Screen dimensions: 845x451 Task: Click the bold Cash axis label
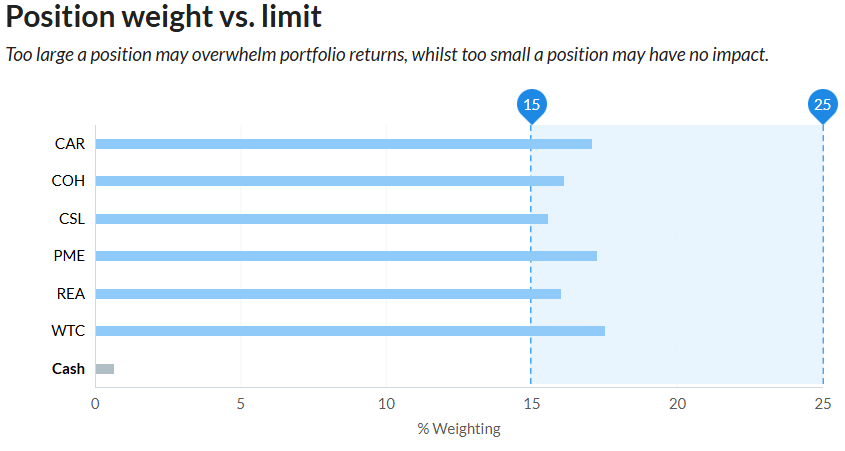[68, 369]
